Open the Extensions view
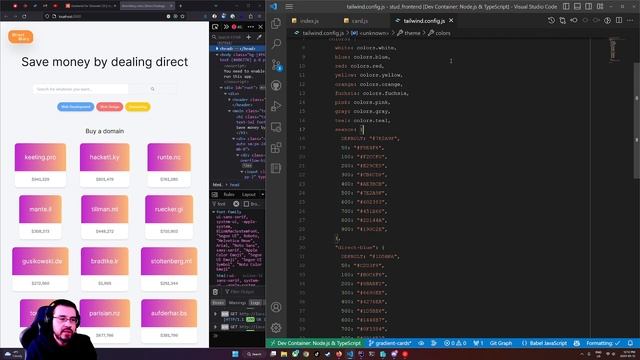The width and height of the screenshot is (640, 360). tap(276, 147)
